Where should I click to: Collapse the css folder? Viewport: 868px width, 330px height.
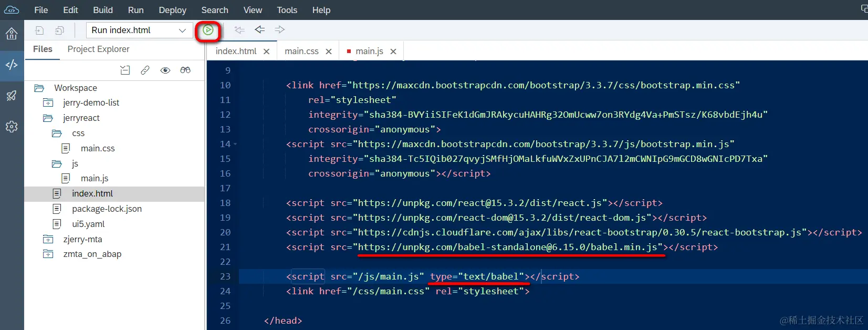coord(57,133)
